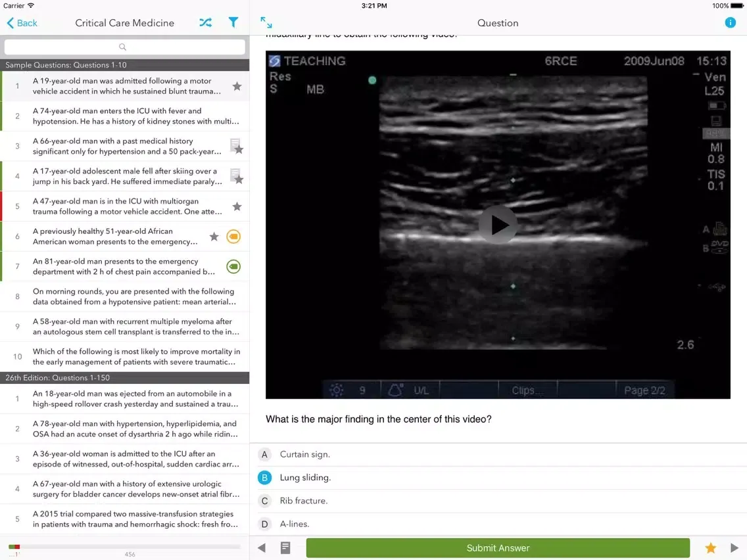Tap the green tag icon on question 7
Viewport: 747px width, 560px height.
(233, 266)
